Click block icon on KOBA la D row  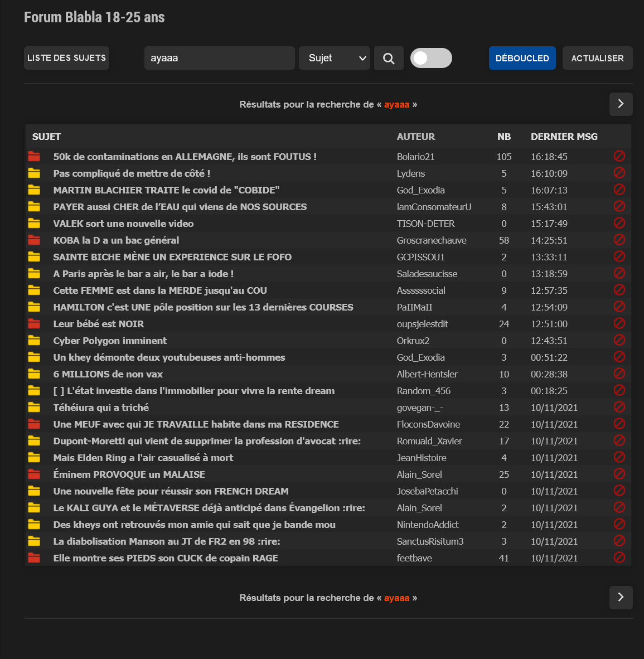(619, 240)
